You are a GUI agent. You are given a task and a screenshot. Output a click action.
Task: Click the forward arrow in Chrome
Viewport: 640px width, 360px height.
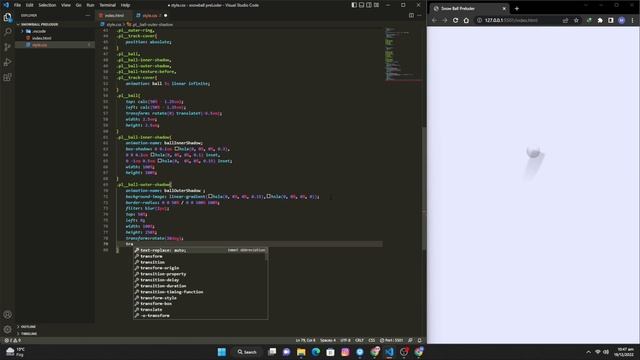point(445,20)
